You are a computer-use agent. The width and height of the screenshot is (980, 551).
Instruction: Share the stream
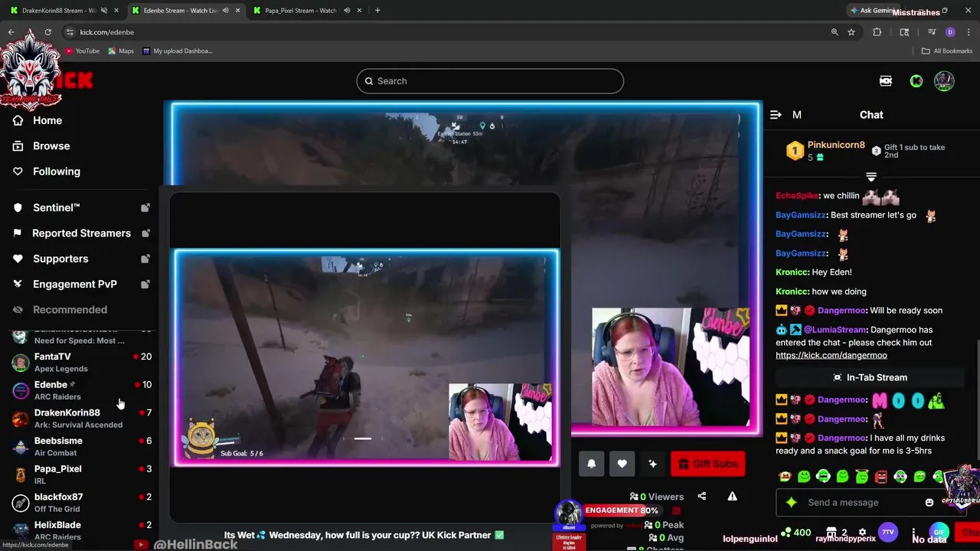pos(702,497)
